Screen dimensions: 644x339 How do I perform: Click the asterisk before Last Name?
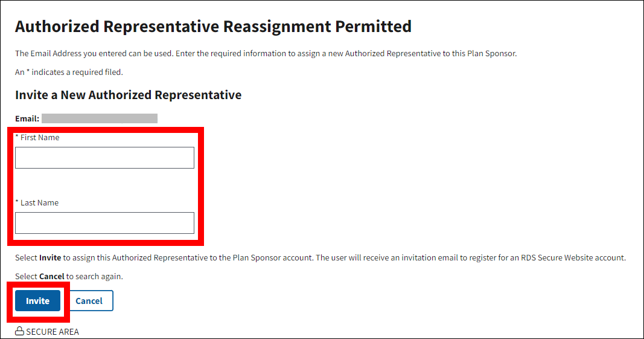click(x=17, y=203)
